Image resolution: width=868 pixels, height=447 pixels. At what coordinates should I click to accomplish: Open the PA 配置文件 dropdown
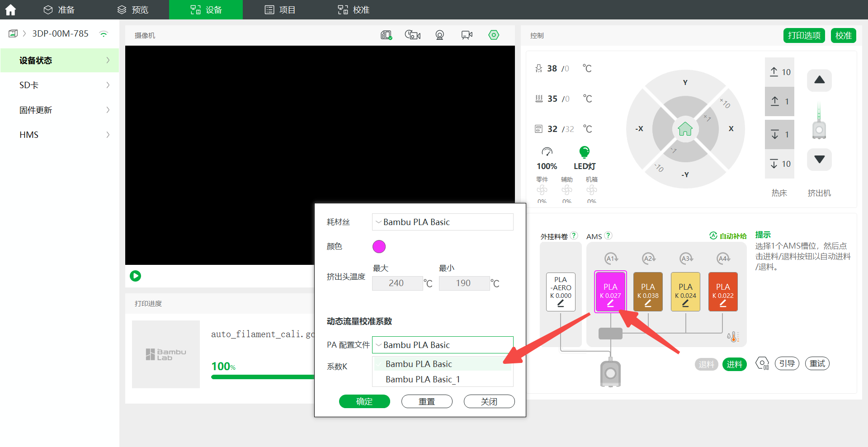[443, 345]
